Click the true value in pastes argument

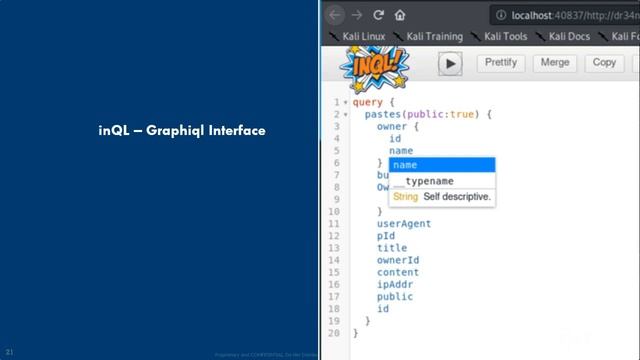pos(462,114)
